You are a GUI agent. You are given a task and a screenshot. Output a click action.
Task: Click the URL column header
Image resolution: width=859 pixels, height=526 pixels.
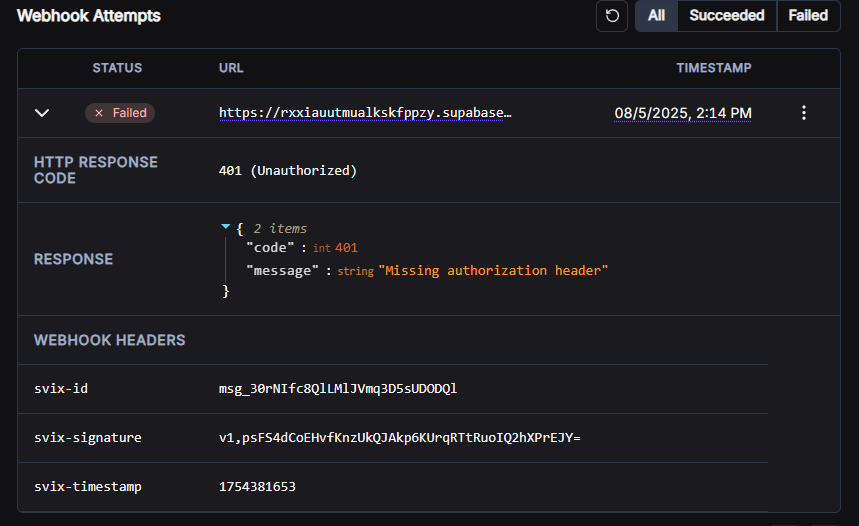pyautogui.click(x=231, y=68)
